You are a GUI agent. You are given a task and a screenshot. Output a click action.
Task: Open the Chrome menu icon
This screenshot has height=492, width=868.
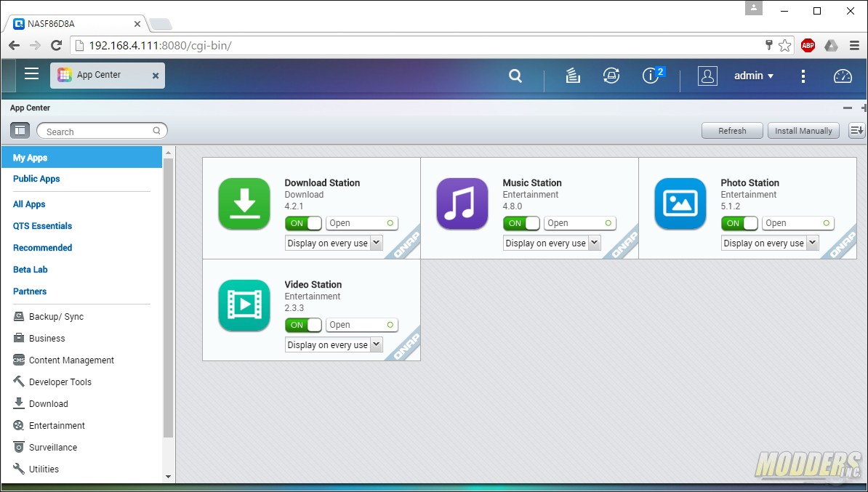tap(855, 45)
